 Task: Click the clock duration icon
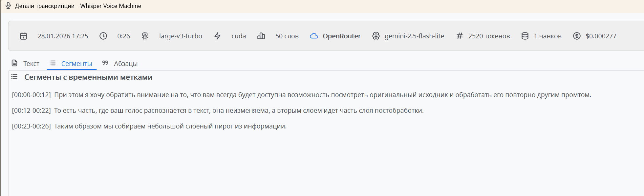click(103, 36)
